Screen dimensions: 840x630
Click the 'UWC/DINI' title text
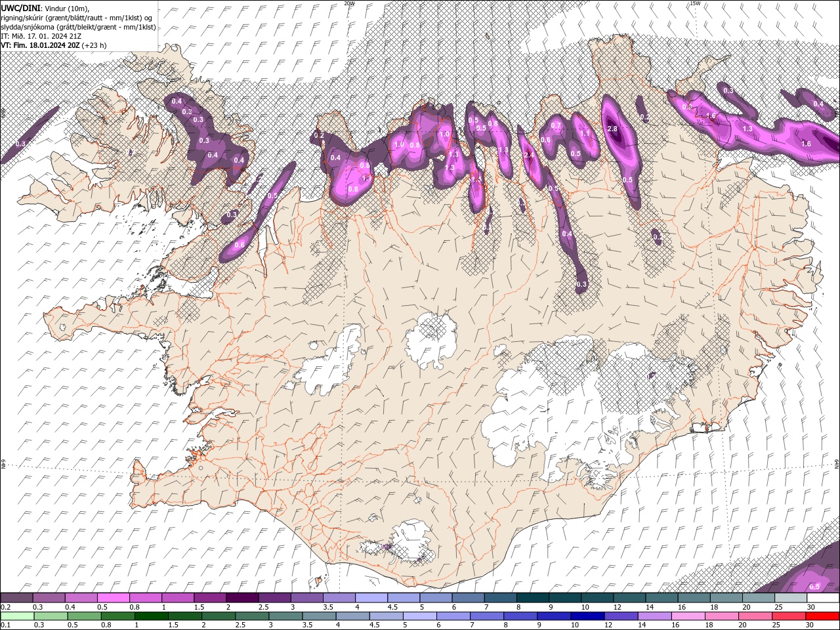pos(21,8)
